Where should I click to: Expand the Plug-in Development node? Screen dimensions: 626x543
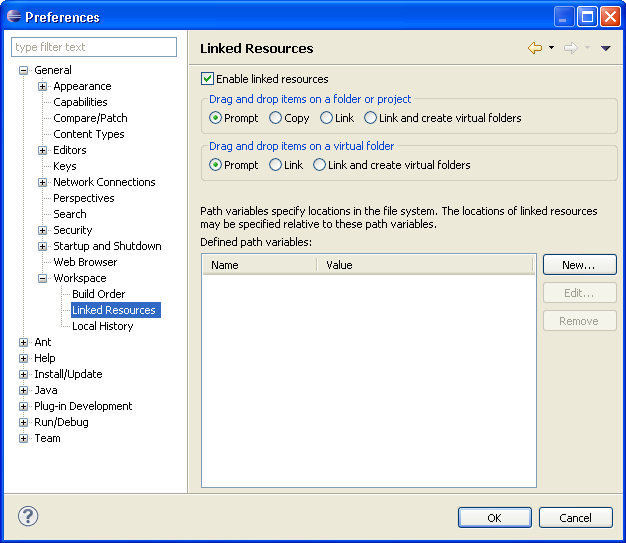(24, 406)
